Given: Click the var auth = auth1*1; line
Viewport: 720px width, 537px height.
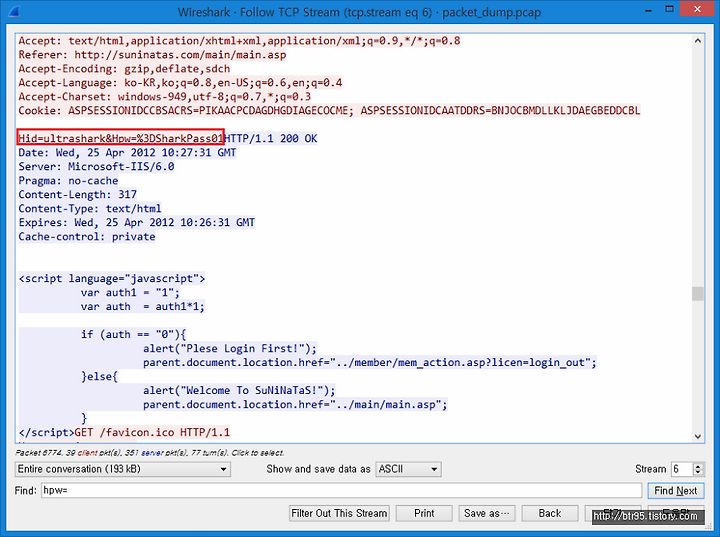Looking at the screenshot, I should [142, 306].
